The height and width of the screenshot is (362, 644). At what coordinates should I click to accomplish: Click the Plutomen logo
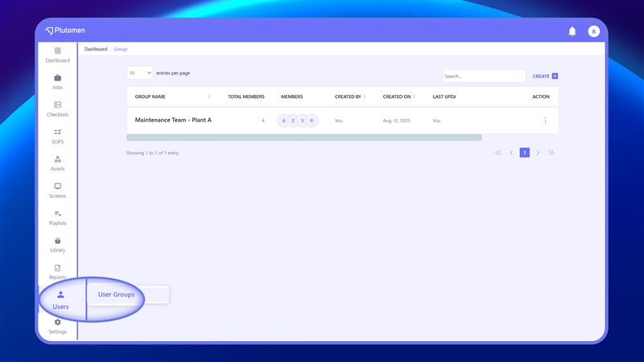click(65, 31)
